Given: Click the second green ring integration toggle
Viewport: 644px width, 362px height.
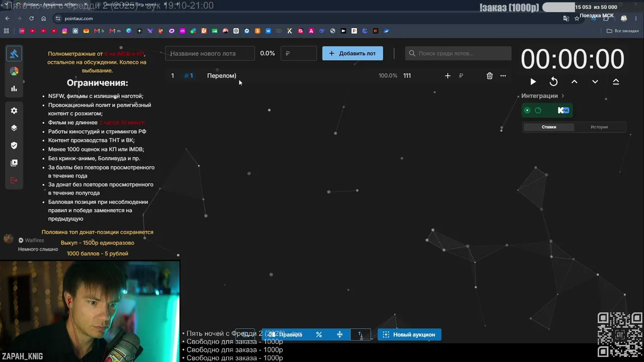Looking at the screenshot, I should coord(538,111).
